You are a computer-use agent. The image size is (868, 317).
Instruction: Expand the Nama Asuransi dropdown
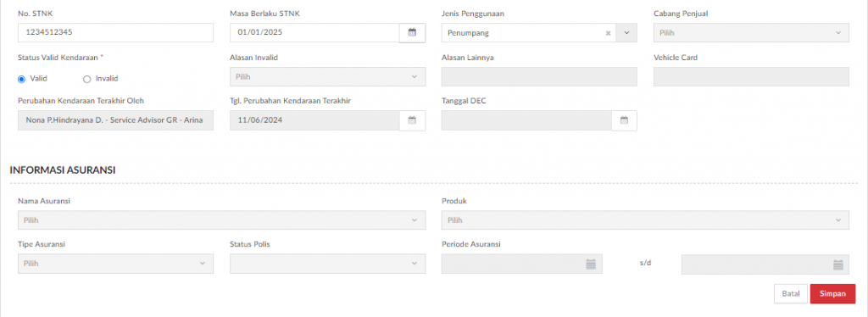coord(221,220)
